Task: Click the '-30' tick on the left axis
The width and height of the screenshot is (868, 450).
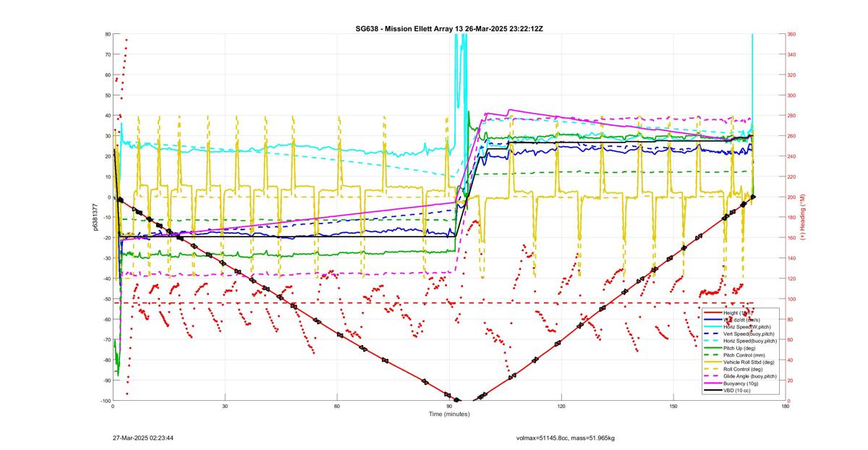Action: pyautogui.click(x=106, y=258)
